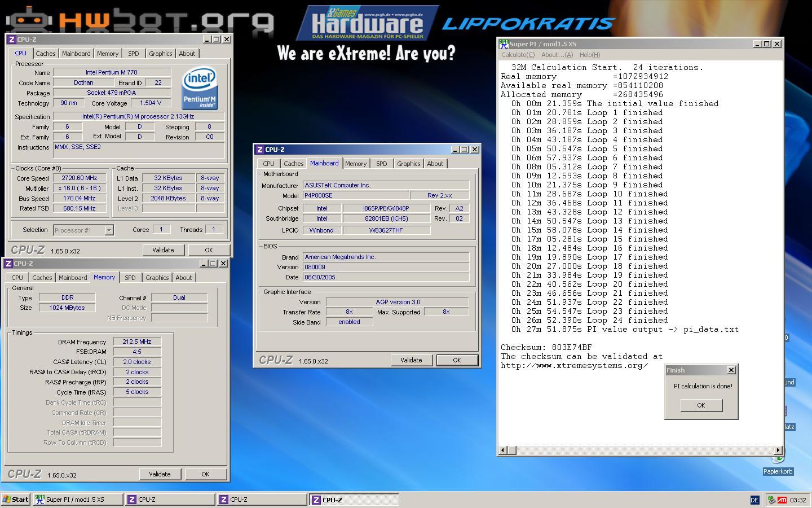This screenshot has height=508, width=812.
Task: Open the Processor #1 selection dropdown
Action: coord(109,230)
